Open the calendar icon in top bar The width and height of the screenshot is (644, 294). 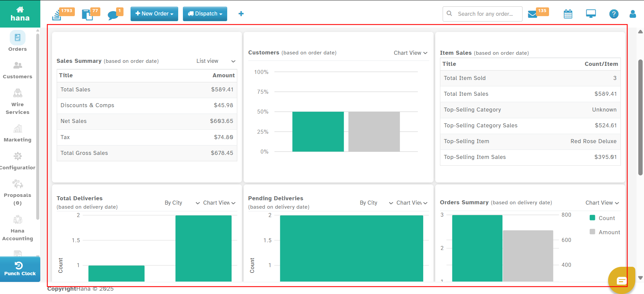pos(568,14)
